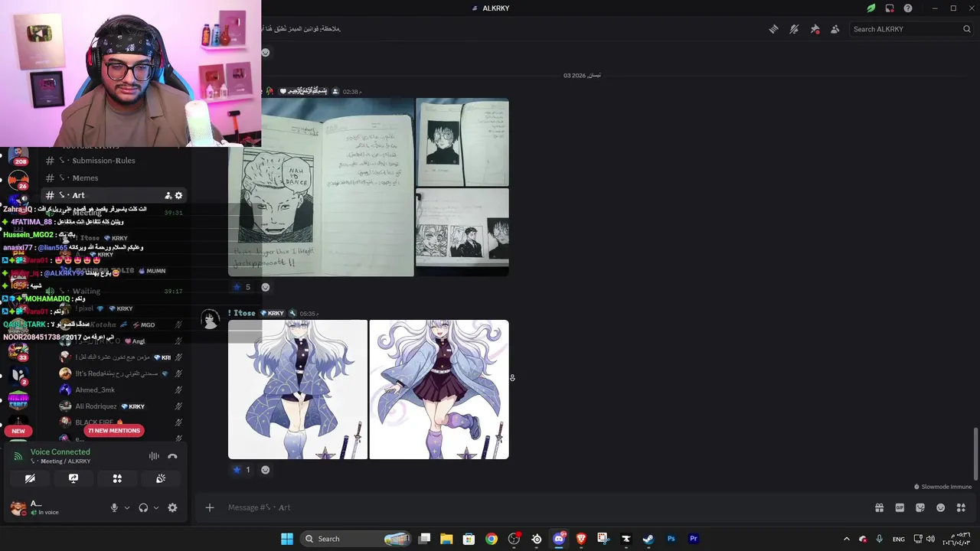Image resolution: width=980 pixels, height=551 pixels.
Task: Click the 1 star reaction
Action: pos(242,470)
